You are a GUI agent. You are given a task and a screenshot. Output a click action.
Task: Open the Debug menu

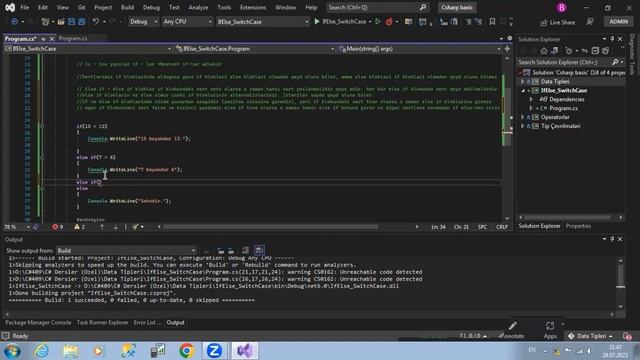(x=151, y=7)
